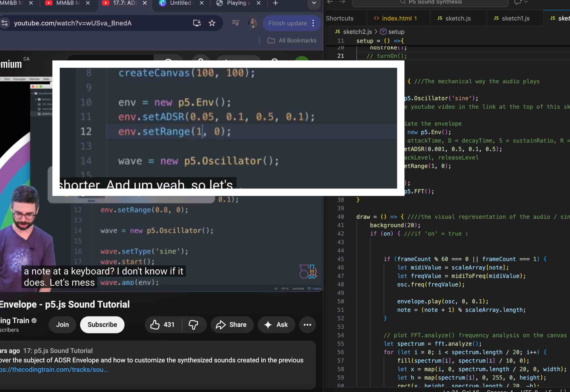
Task: Click the sticky 'setup = () =>{' line
Action: coord(380,41)
